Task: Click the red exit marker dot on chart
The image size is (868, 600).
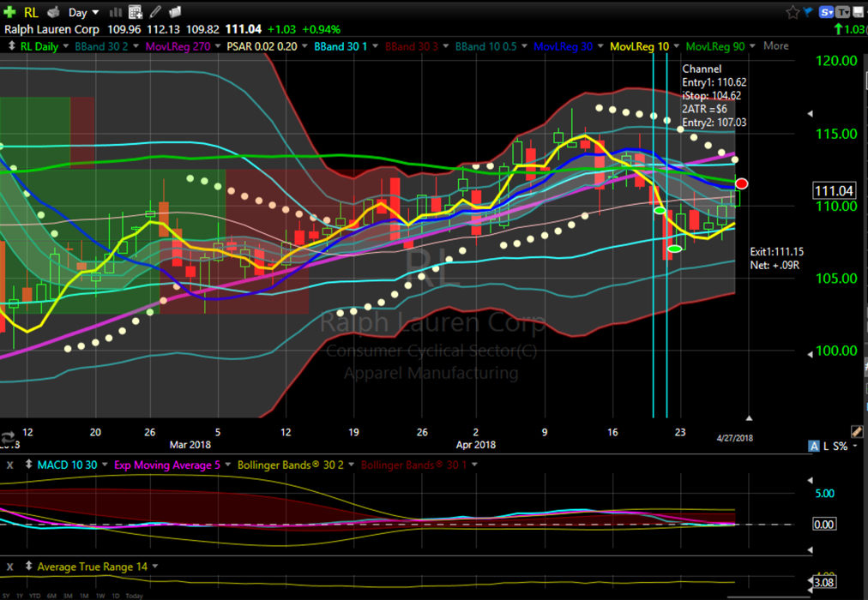Action: click(741, 183)
